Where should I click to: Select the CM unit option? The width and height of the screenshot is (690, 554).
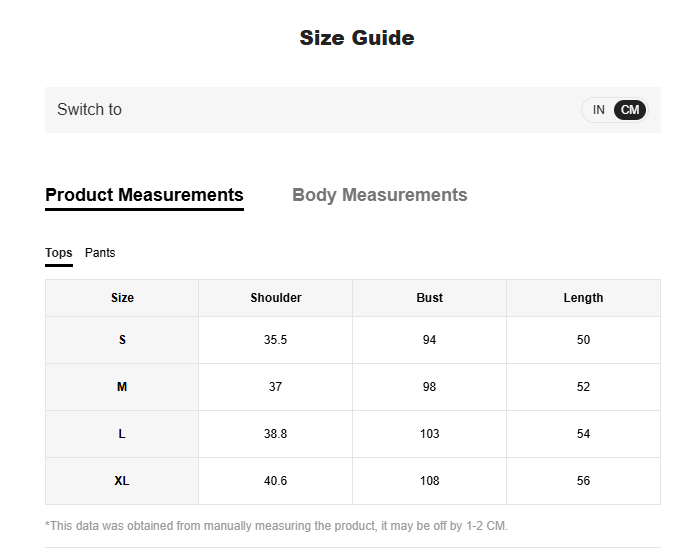tap(630, 110)
